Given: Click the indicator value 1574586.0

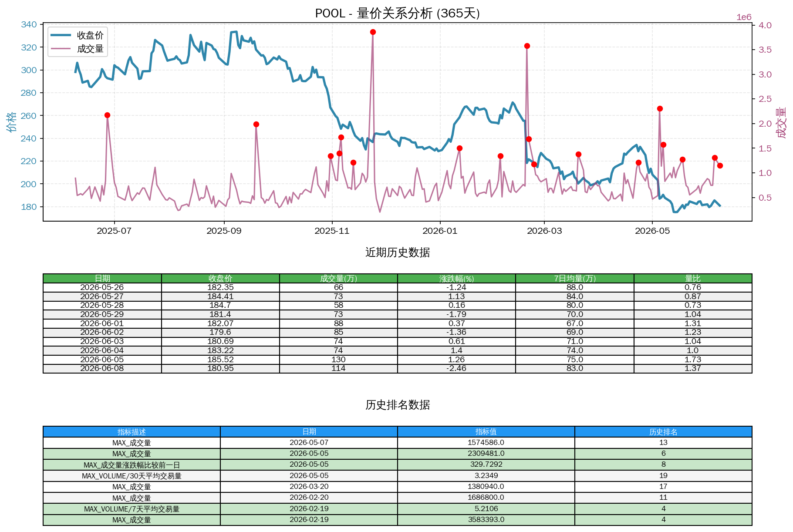Looking at the screenshot, I should [x=486, y=443].
